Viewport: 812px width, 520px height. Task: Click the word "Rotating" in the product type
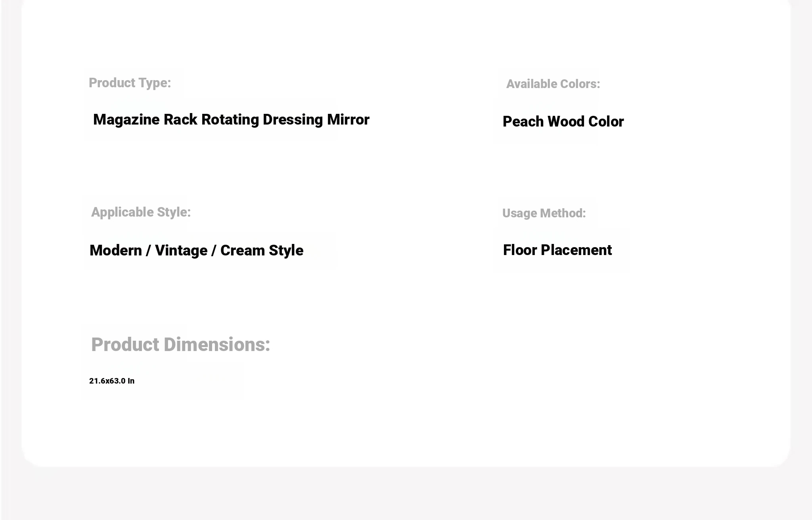click(230, 120)
